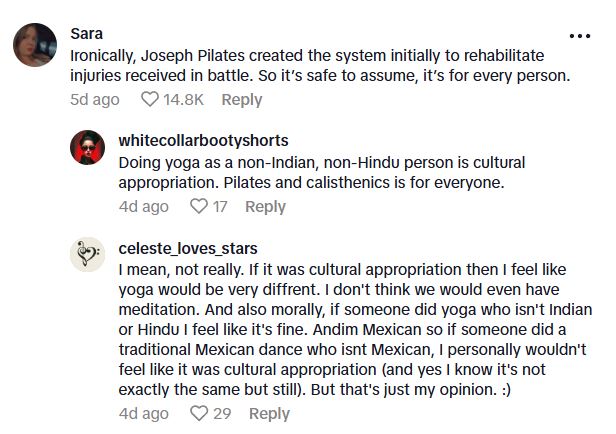Visit the whitecollarbootyshorts username link
Viewport: 616px width, 434px height.
coord(203,139)
